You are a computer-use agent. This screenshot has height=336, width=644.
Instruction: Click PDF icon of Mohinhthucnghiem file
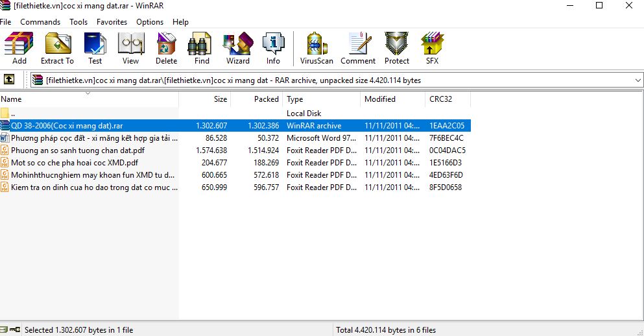pos(5,175)
